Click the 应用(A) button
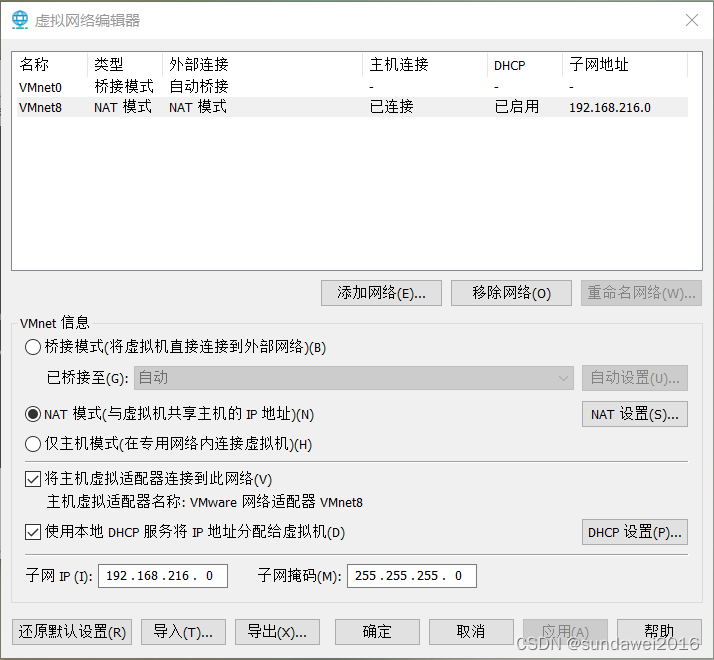The image size is (714, 660). coord(565,632)
